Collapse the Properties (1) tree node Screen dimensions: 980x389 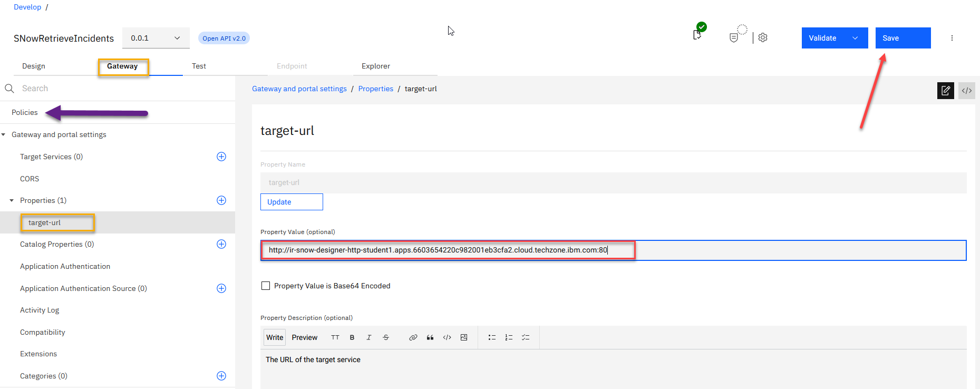pyautogui.click(x=12, y=200)
